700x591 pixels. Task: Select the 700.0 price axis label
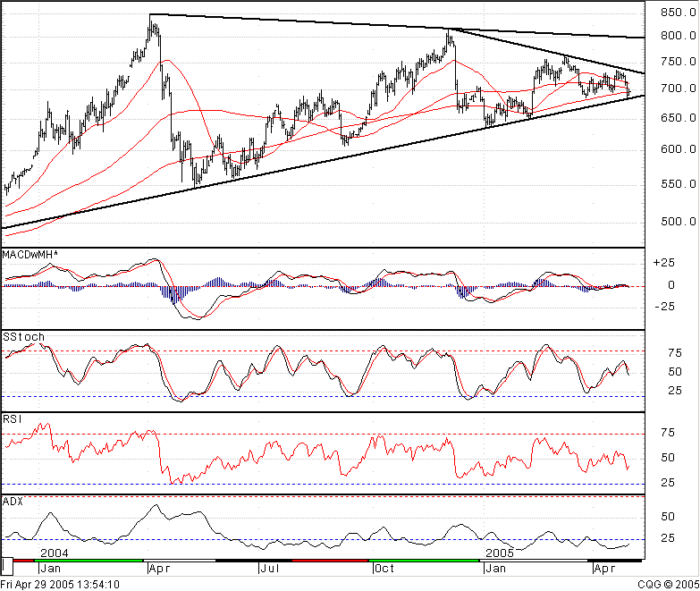[x=674, y=89]
